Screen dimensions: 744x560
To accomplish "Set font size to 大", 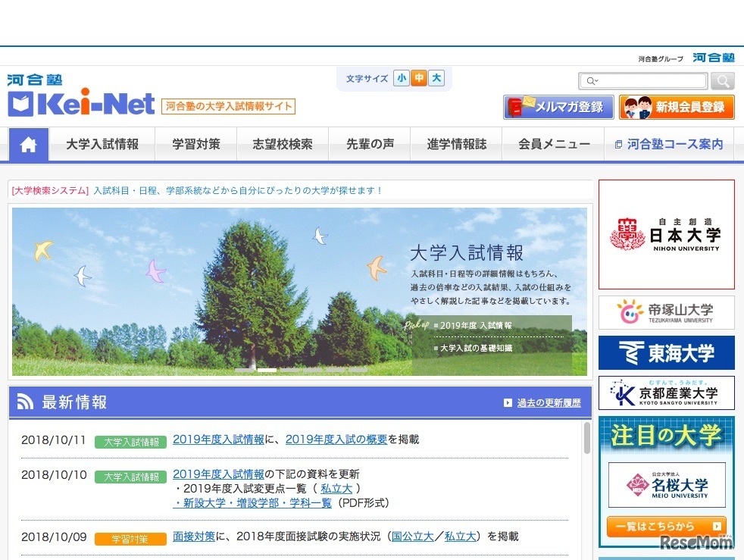I will pyautogui.click(x=436, y=78).
